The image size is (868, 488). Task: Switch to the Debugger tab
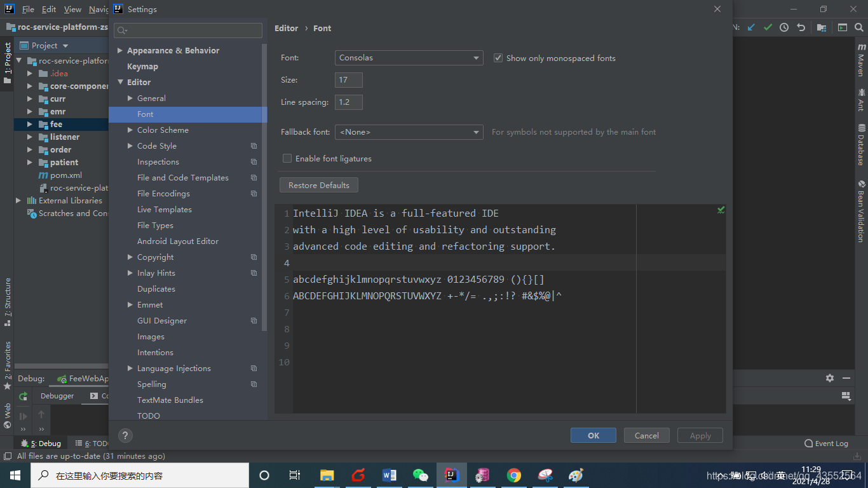[57, 396]
